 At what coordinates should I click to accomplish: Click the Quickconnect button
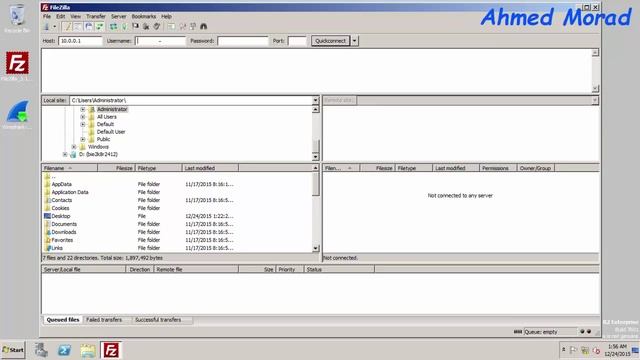331,41
